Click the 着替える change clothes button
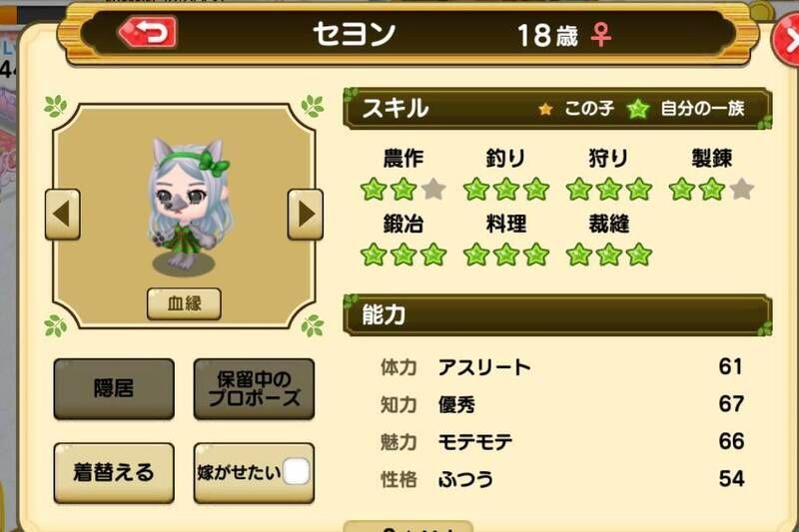The image size is (799, 532). coord(114,473)
